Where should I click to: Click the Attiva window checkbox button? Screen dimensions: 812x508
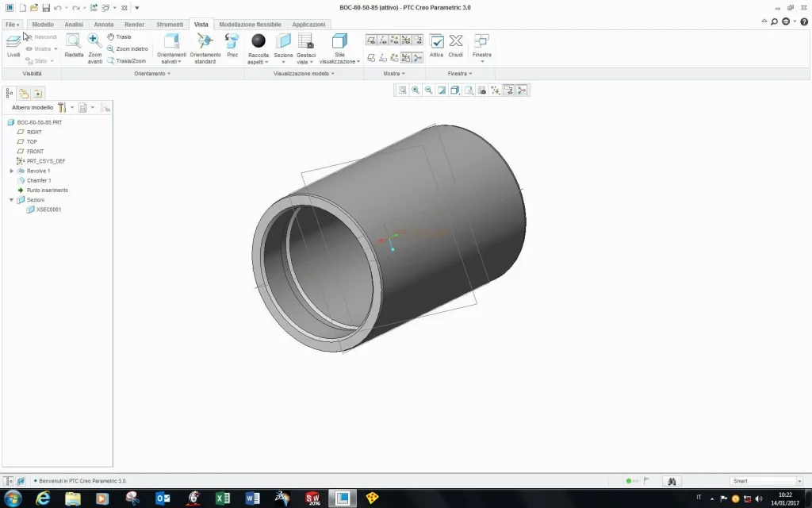437,43
